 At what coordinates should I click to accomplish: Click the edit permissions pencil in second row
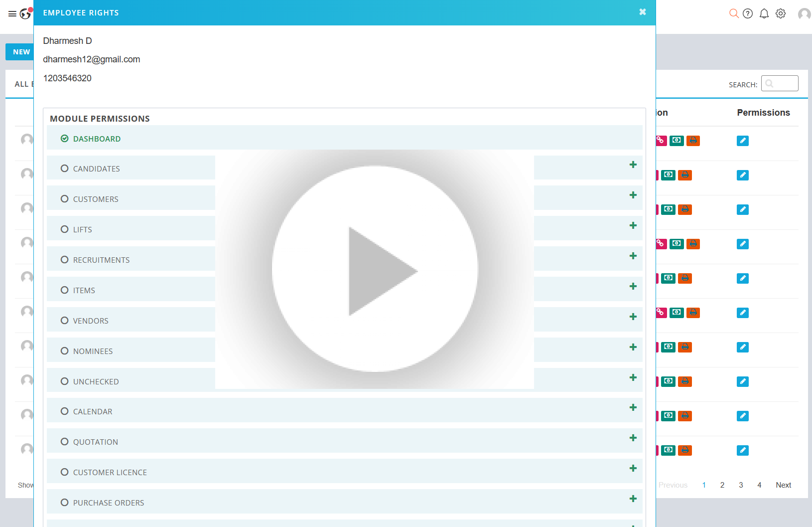(x=743, y=175)
